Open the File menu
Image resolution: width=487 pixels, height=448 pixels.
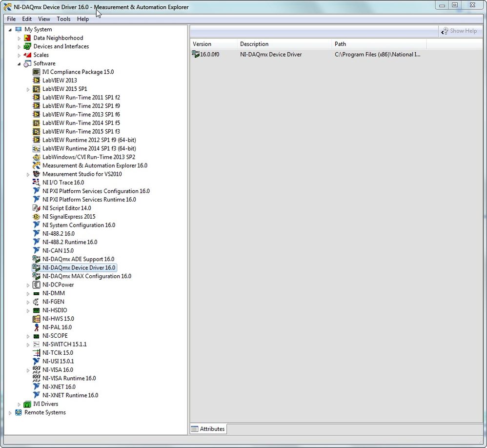tap(11, 19)
